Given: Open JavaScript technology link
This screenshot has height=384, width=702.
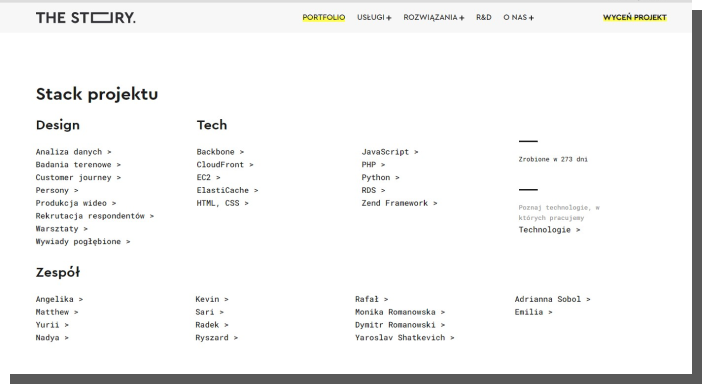Looking at the screenshot, I should pyautogui.click(x=390, y=152).
